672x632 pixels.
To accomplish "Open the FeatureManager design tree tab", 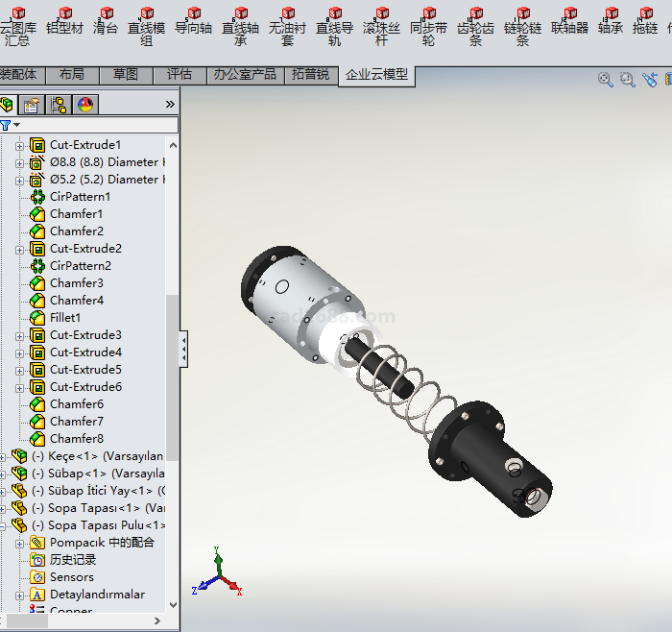I will click(9, 105).
